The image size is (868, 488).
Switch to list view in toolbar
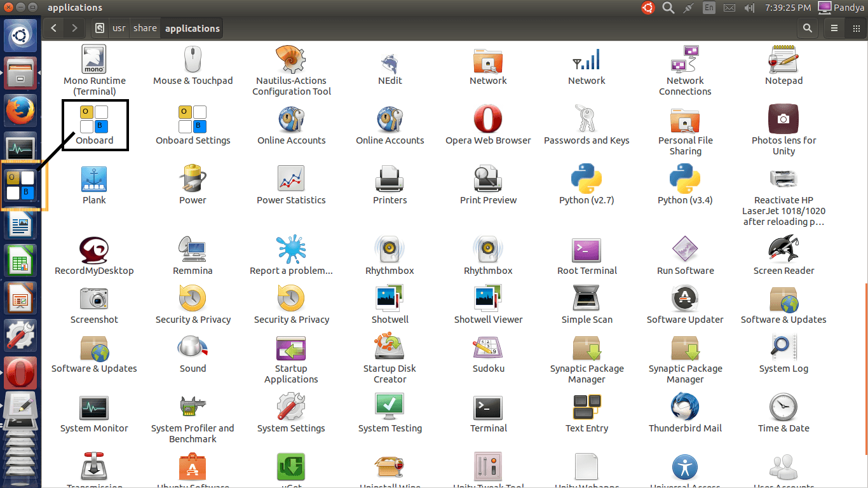[834, 28]
